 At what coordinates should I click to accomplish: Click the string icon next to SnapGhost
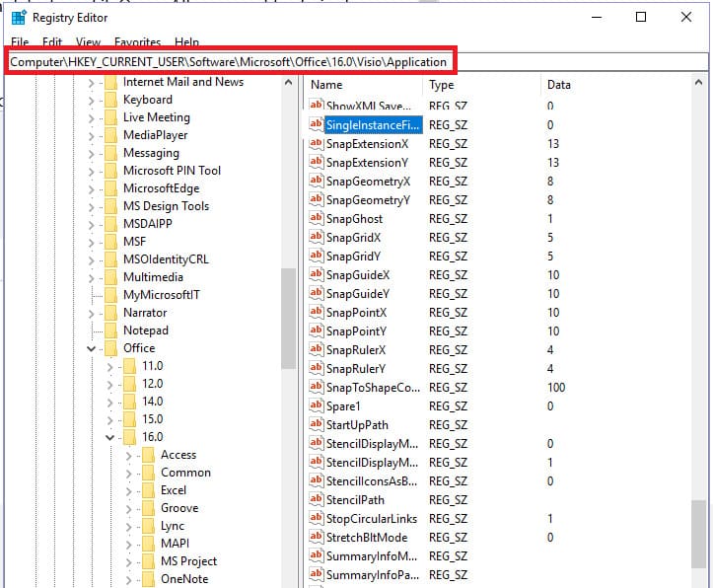(x=316, y=219)
